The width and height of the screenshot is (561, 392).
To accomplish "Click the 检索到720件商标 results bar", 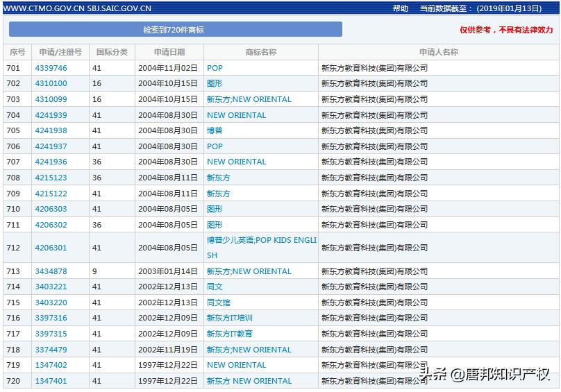I will pos(175,29).
